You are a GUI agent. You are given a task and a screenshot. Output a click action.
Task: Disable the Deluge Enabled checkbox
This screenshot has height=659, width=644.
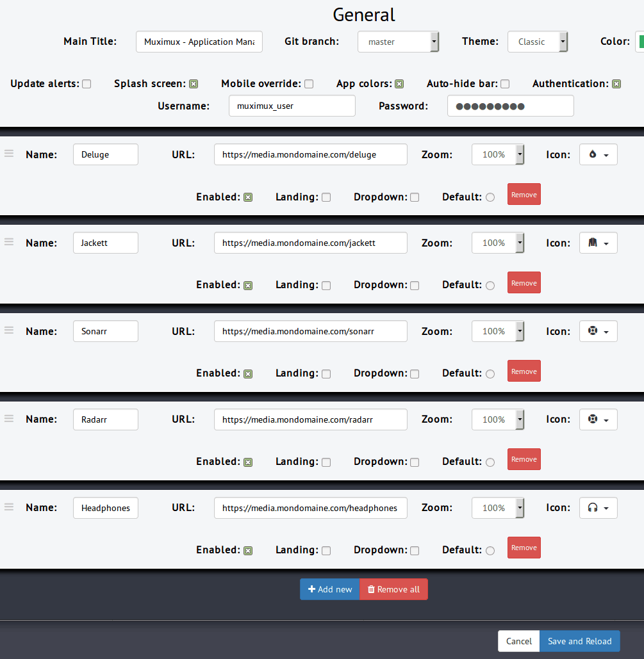(248, 197)
